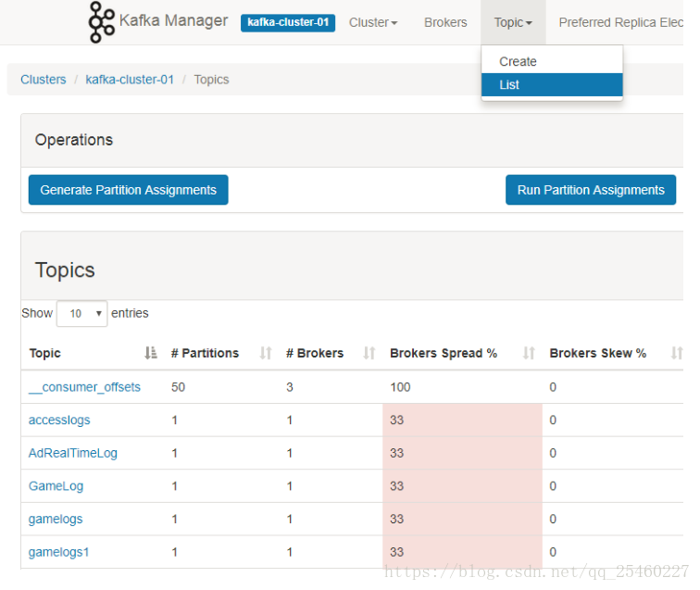700x590 pixels.
Task: Sort table by Topic column icon
Action: 151,353
